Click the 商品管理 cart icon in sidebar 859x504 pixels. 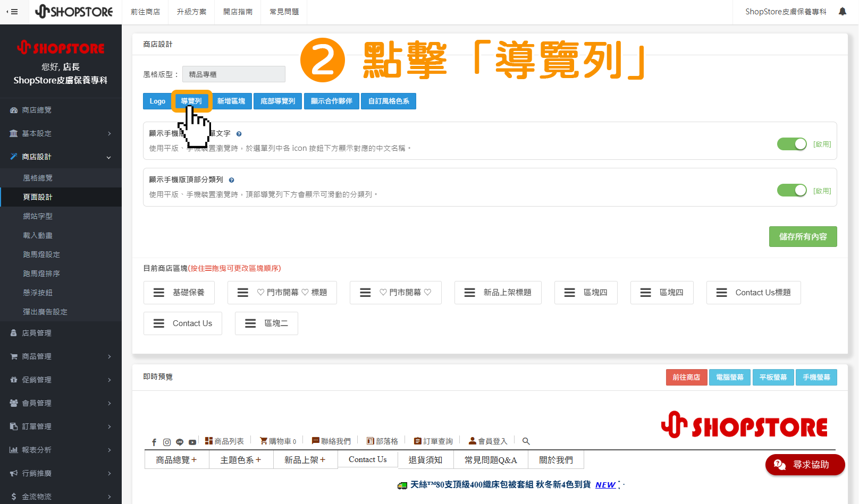(x=14, y=356)
